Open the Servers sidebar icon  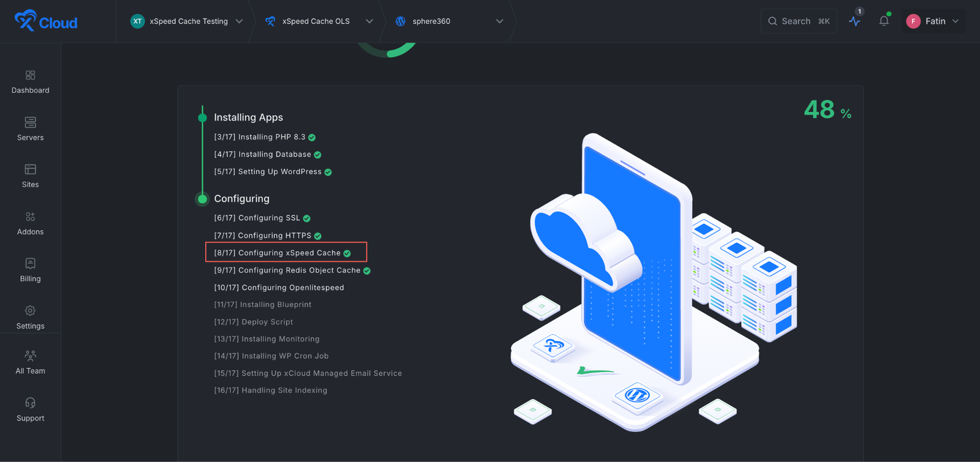coord(30,122)
